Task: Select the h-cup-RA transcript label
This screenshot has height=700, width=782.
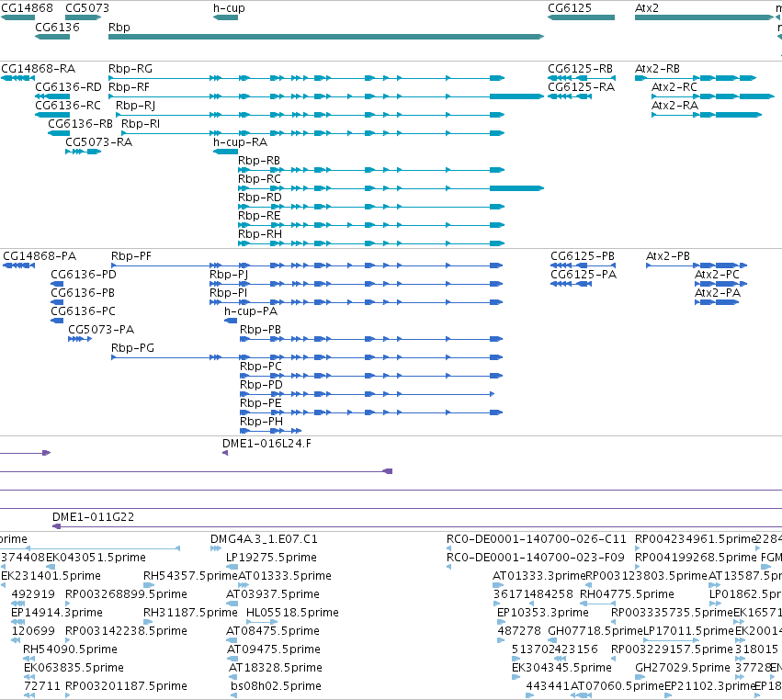Action: pos(240,142)
